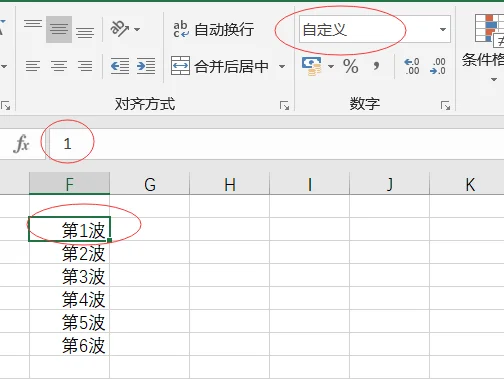
Task: Expand the accounting format dropdown arrow
Action: click(331, 66)
